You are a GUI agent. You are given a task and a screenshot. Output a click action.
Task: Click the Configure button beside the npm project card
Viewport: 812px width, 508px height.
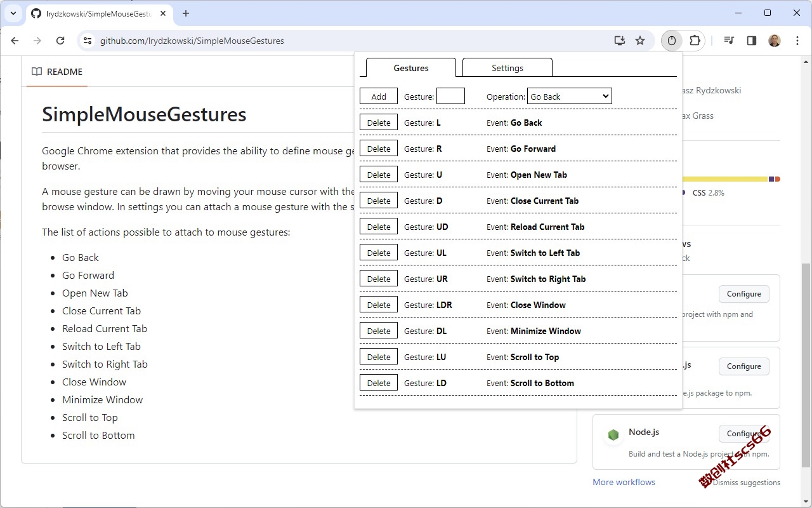tap(743, 294)
